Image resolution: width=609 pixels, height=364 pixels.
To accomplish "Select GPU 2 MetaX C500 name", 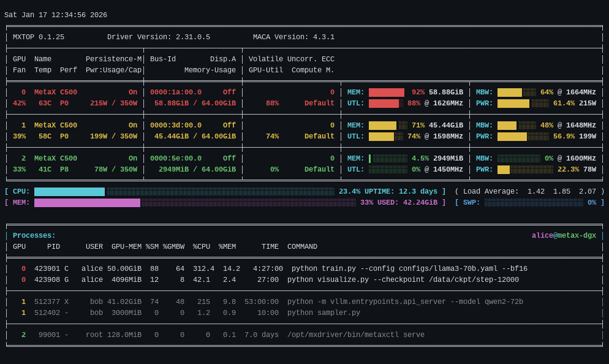I will 56,158.
